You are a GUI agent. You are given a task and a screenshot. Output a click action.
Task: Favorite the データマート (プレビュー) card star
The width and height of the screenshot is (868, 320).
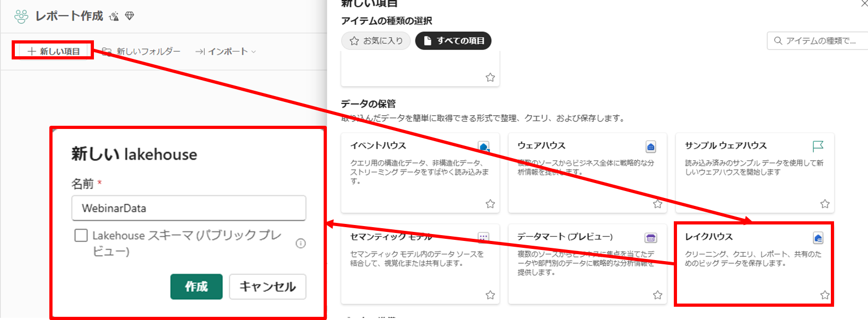[657, 295]
